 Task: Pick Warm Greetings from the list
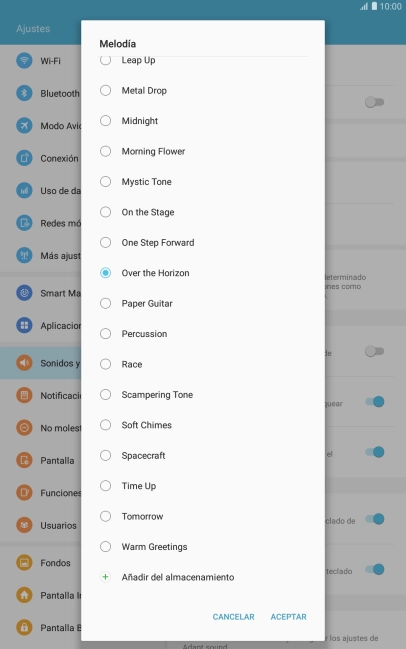203,547
